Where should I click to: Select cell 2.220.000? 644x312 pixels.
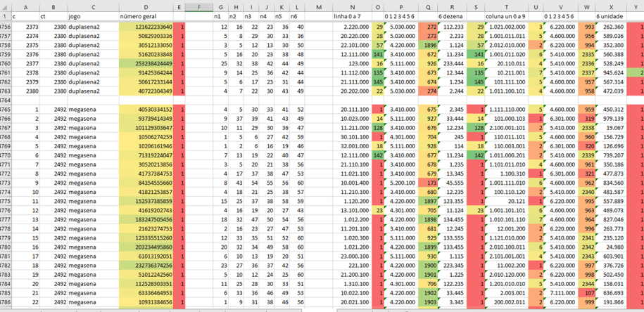tap(352, 27)
